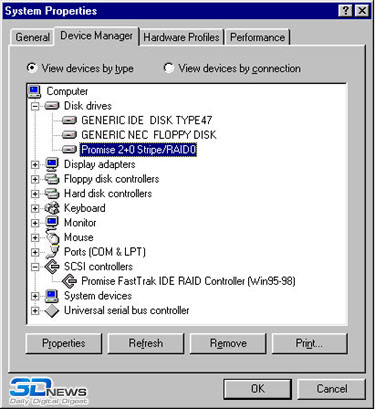The image size is (375, 409).
Task: Select the Keyboard label
Action: coord(85,208)
